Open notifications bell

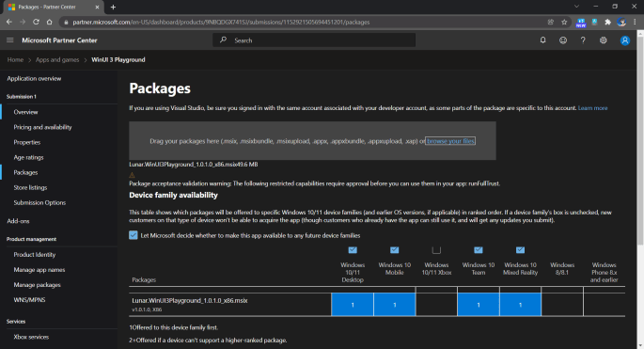[x=543, y=40]
